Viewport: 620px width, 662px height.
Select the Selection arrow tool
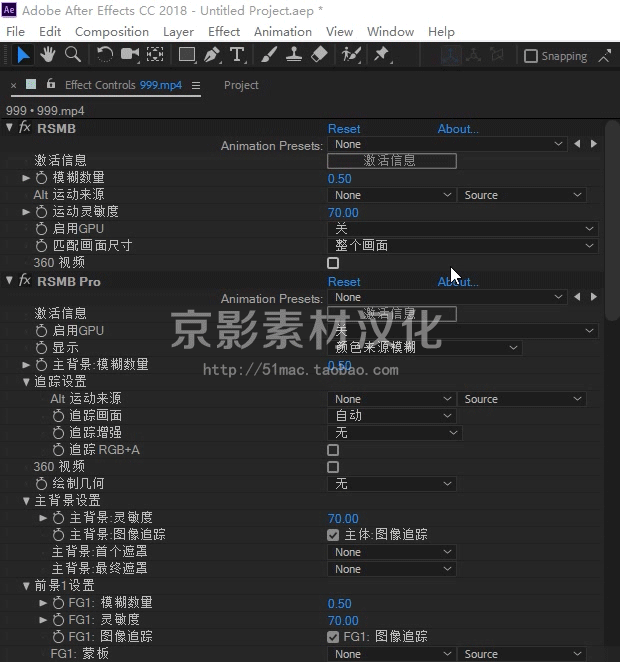23,55
